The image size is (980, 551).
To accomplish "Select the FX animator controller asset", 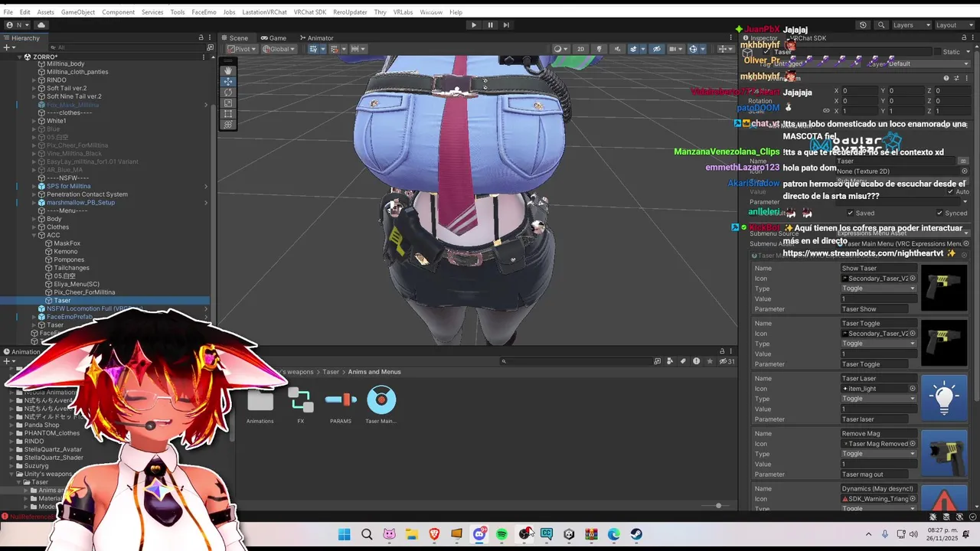I will 301,406.
